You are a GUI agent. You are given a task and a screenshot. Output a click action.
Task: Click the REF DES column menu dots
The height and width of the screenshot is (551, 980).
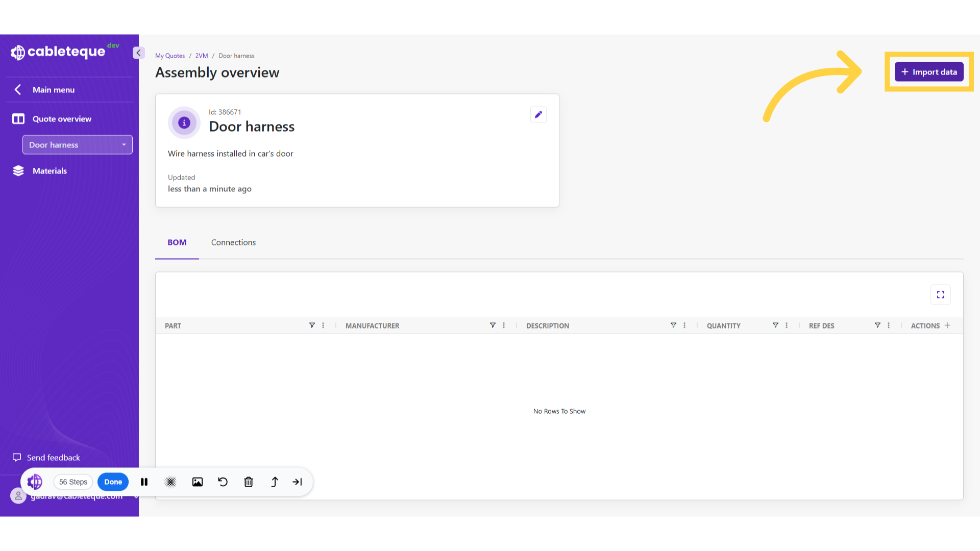pyautogui.click(x=888, y=325)
